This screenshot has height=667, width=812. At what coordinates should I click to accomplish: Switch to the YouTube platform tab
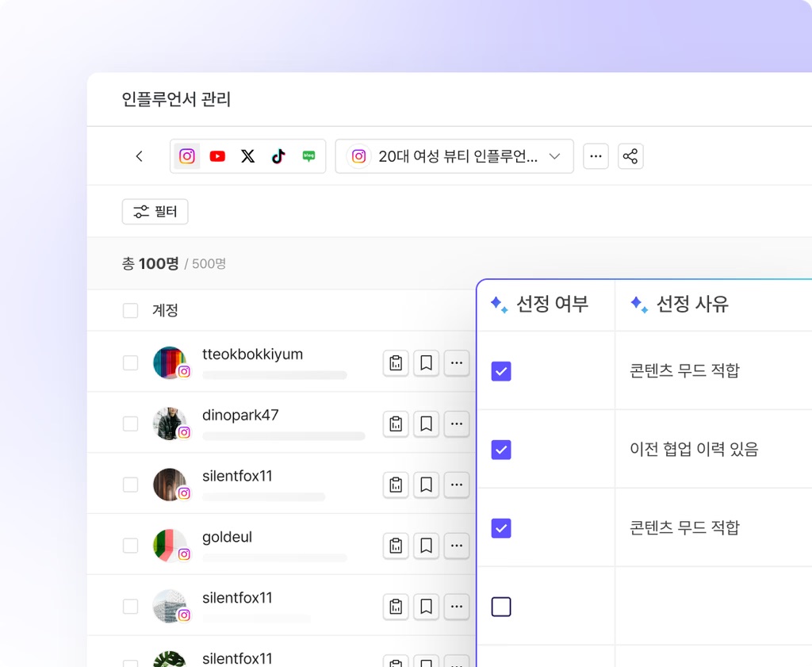[217, 156]
